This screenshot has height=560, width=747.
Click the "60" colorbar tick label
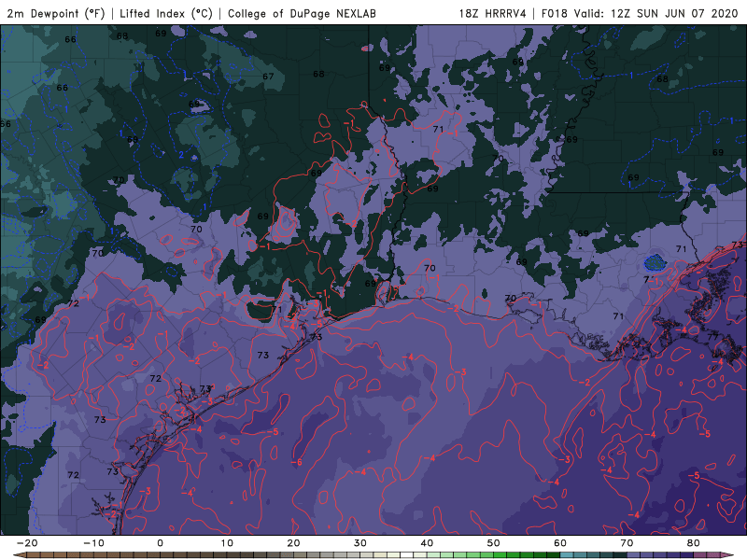tap(560, 543)
